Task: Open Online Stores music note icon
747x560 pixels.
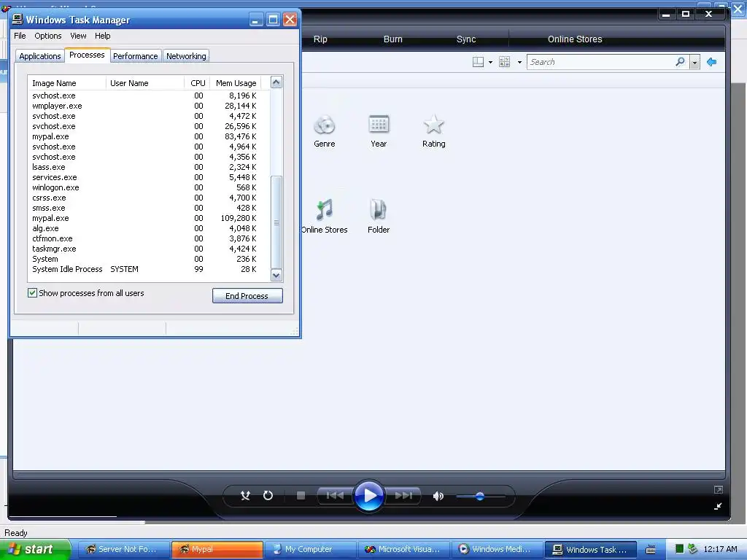Action: click(x=325, y=210)
